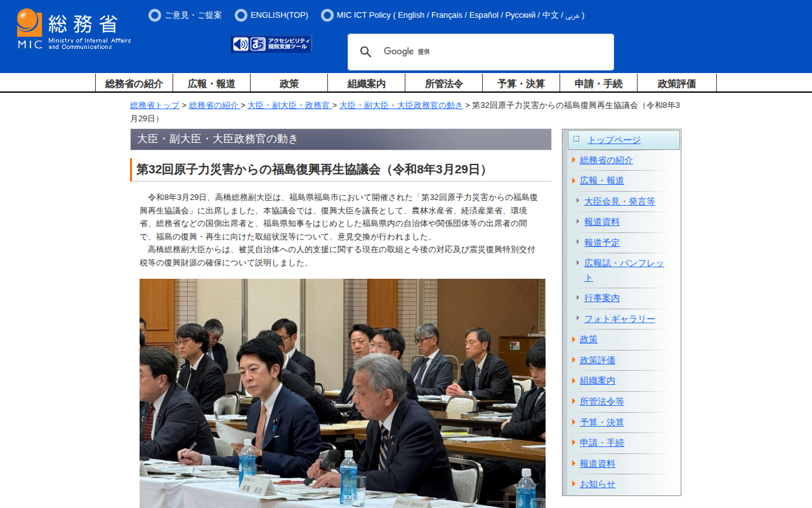The image size is (812, 508).
Task: Click the orange arrow beside sidebar 政策評価
Action: [573, 360]
